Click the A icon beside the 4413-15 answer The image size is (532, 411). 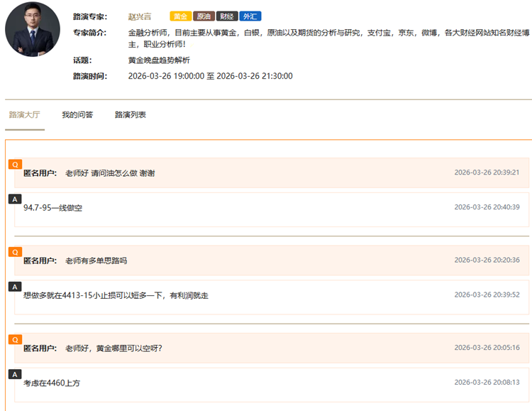point(15,287)
